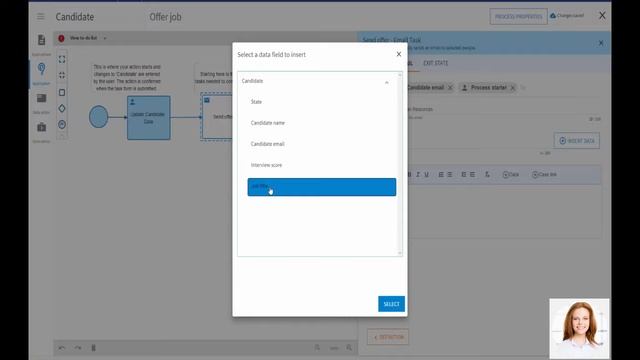Select the circle event shape tool
640x360 pixels.
click(x=62, y=124)
